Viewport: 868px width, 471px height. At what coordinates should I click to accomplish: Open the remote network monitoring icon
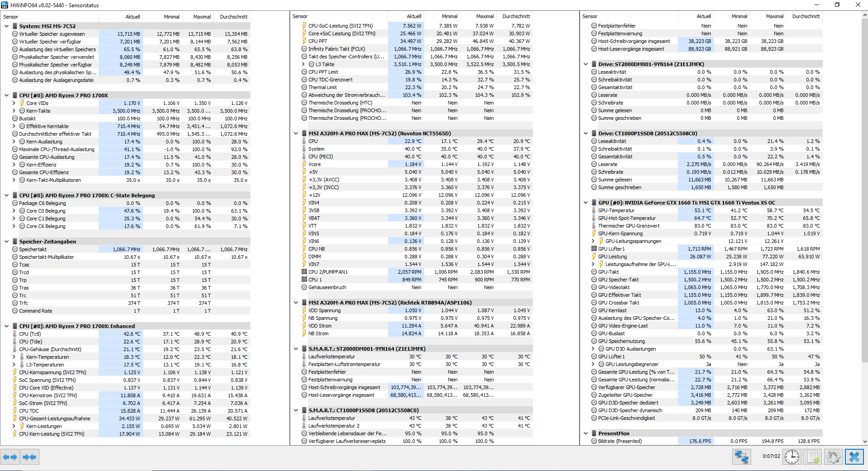tap(741, 457)
